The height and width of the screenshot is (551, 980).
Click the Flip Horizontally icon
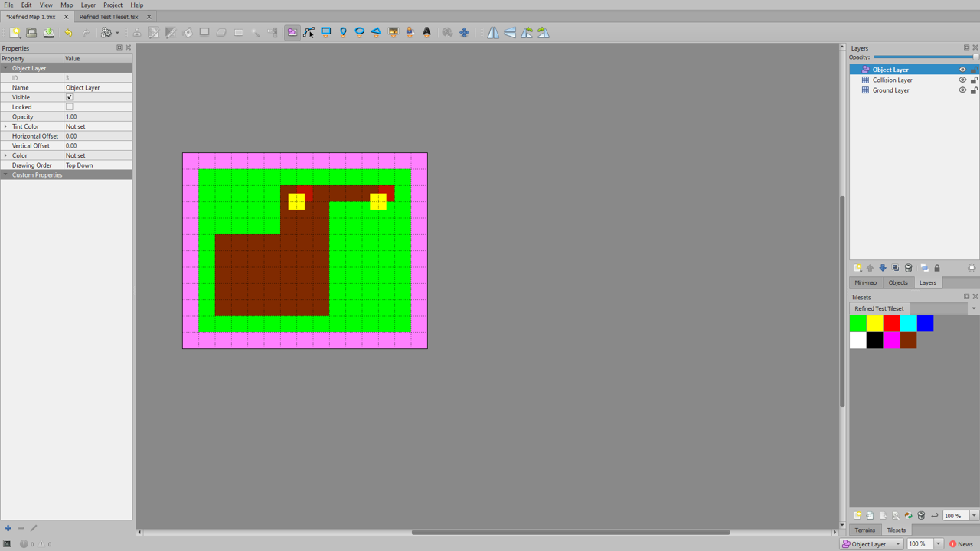click(x=492, y=32)
